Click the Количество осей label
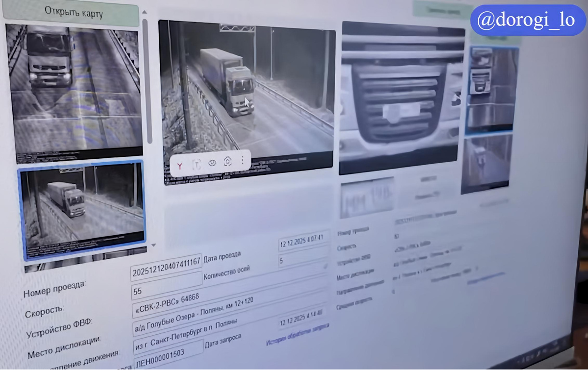The height and width of the screenshot is (370, 588). (226, 272)
